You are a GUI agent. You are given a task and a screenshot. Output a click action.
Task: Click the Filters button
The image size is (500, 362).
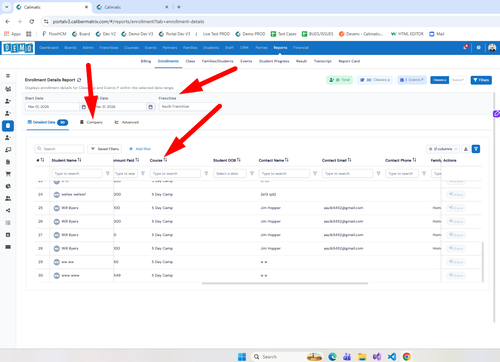(481, 80)
